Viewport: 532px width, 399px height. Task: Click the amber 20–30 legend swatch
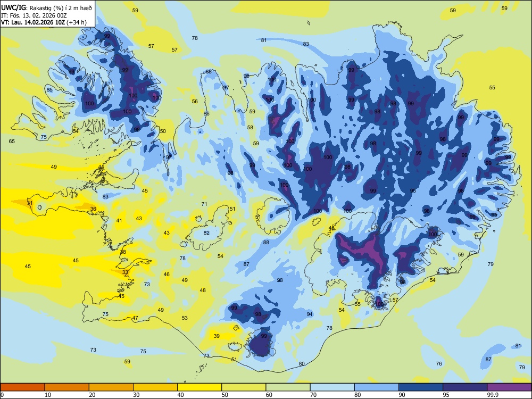click(x=111, y=387)
